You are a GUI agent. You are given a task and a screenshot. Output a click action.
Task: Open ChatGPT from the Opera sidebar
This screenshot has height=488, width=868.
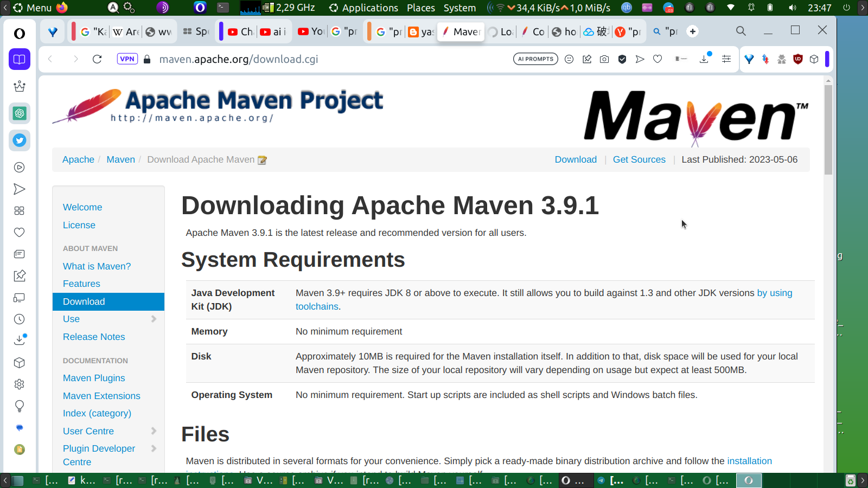pos(20,113)
